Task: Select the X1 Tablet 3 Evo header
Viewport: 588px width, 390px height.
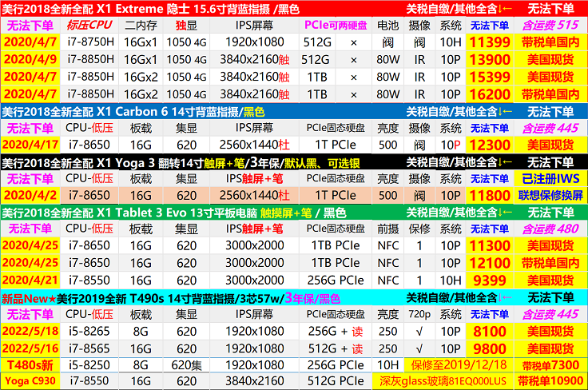Action: [x=160, y=213]
